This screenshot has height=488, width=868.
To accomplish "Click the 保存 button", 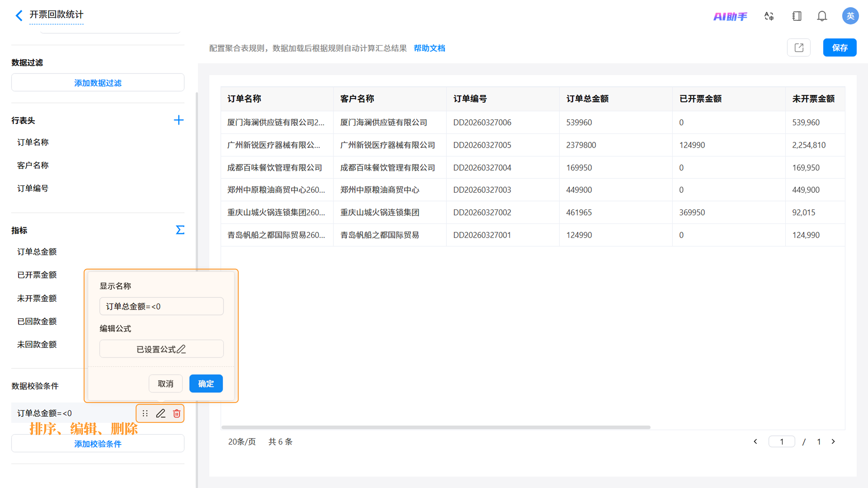I will click(x=840, y=47).
